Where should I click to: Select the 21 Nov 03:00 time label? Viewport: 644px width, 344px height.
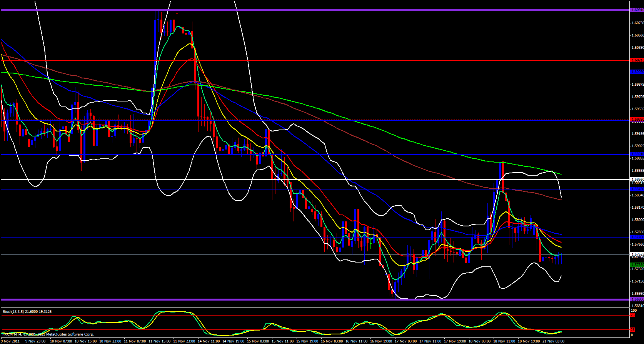pos(553,341)
